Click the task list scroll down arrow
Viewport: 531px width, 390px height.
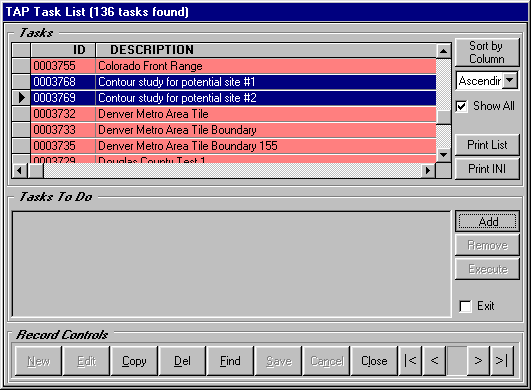point(443,155)
